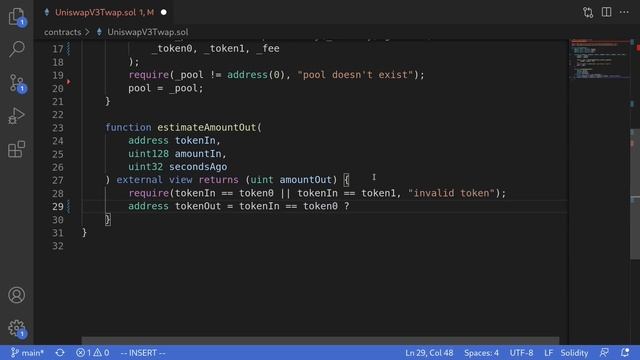This screenshot has width=640, height=360.
Task: Click tokenIn parameter on line 24
Action: [x=195, y=140]
